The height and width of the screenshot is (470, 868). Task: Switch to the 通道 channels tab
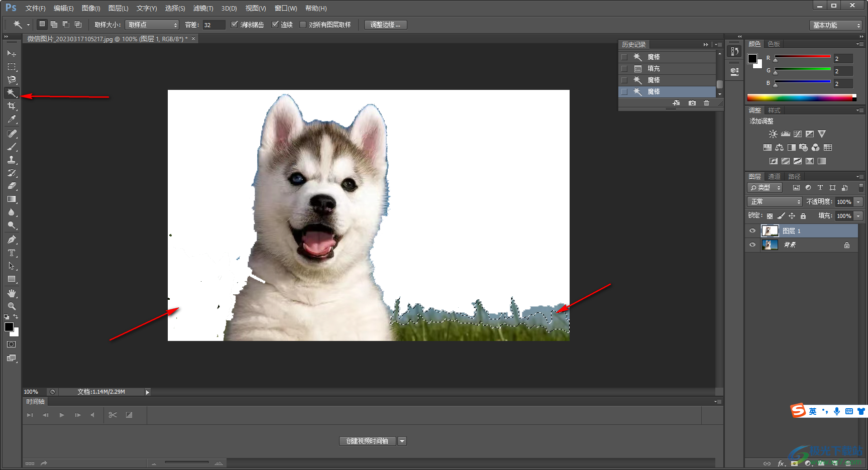pyautogui.click(x=774, y=177)
